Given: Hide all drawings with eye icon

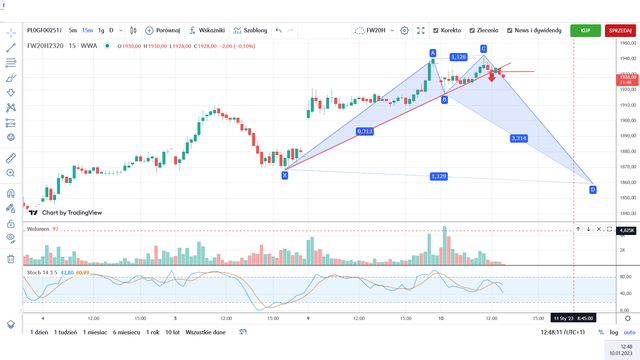Looking at the screenshot, I should pyautogui.click(x=11, y=238).
